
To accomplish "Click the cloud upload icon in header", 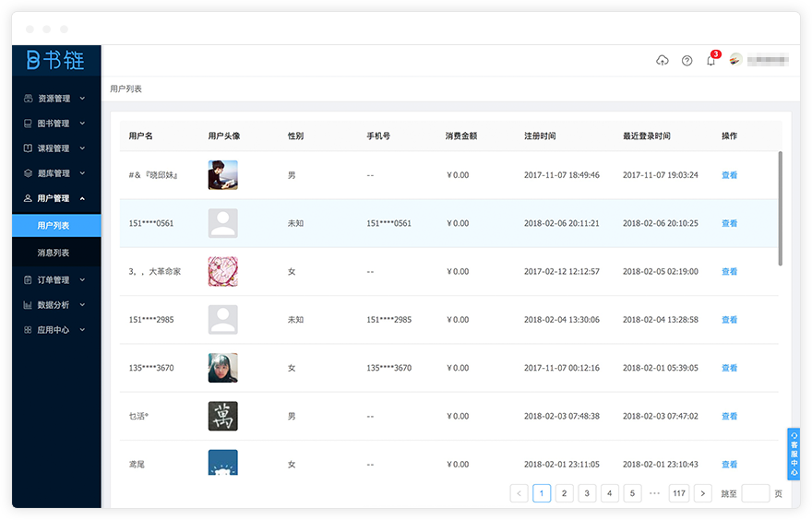I will pyautogui.click(x=662, y=61).
